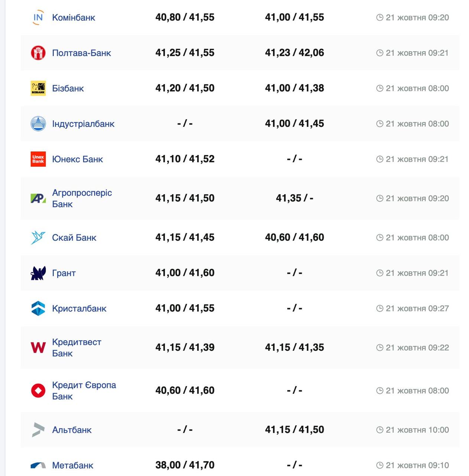Screen dimensions: 469x476
Task: Click the Комінбанк IN logo icon
Action: click(38, 17)
